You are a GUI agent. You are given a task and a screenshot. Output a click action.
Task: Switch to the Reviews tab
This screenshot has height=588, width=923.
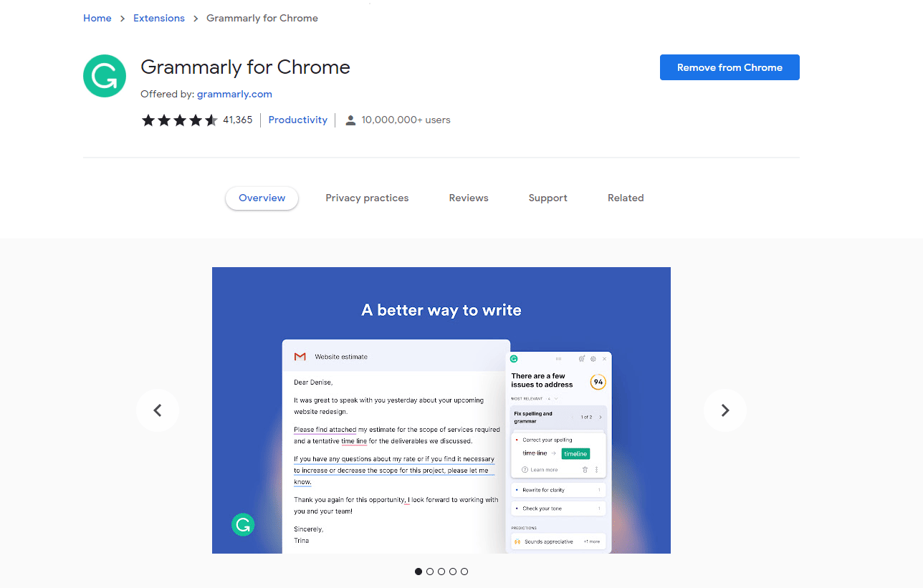point(469,198)
